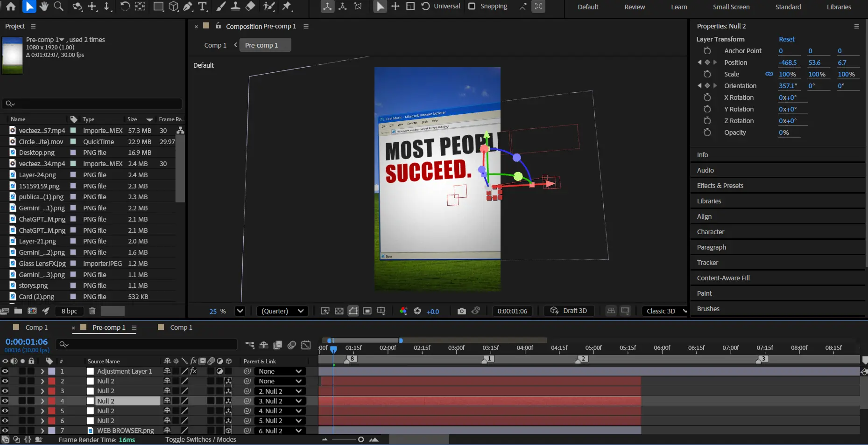The image size is (868, 445).
Task: Click the timeline zoom slider handle
Action: [361, 439]
